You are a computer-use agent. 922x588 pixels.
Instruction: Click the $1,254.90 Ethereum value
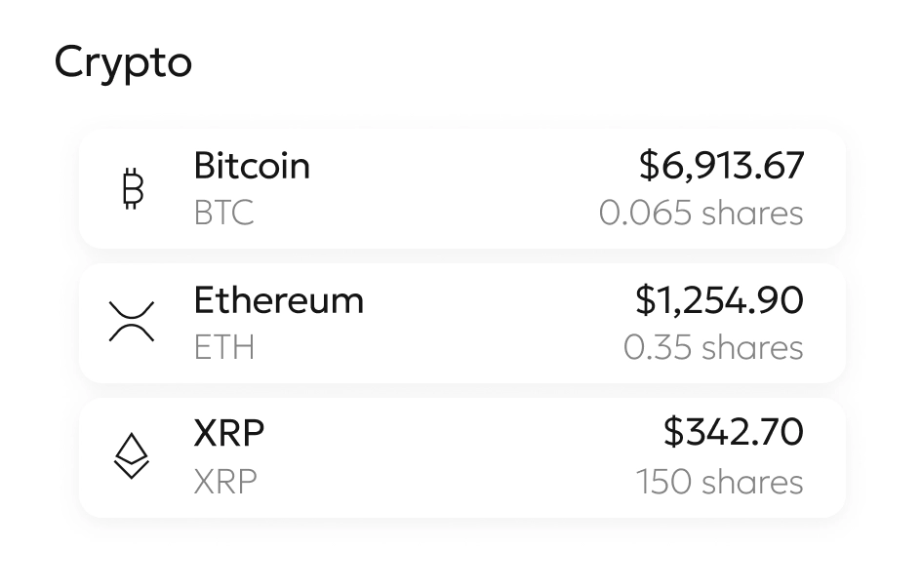pyautogui.click(x=719, y=300)
